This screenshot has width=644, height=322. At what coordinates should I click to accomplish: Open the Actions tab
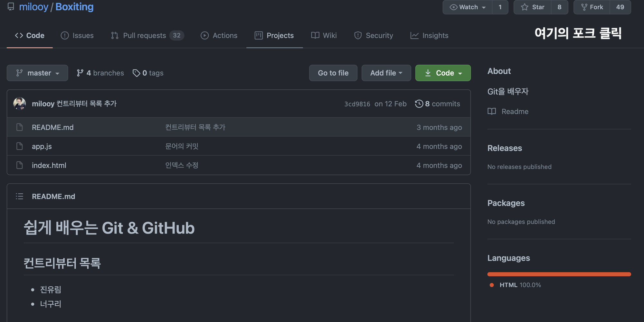(x=219, y=35)
